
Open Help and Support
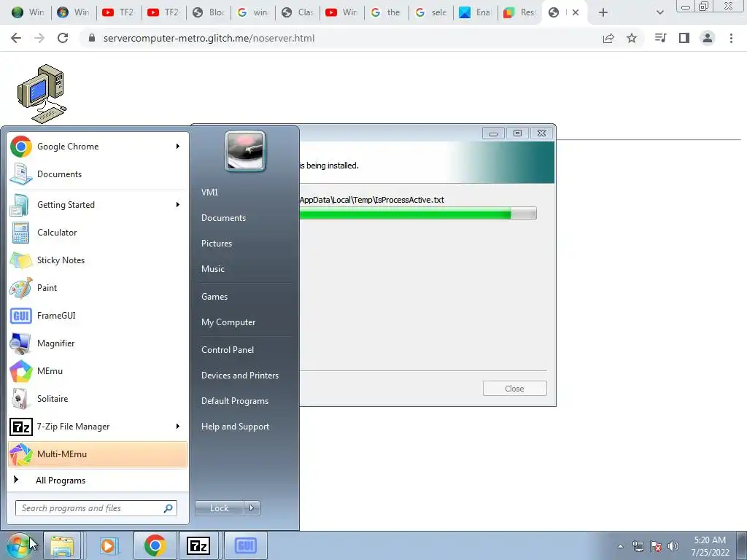click(x=235, y=427)
